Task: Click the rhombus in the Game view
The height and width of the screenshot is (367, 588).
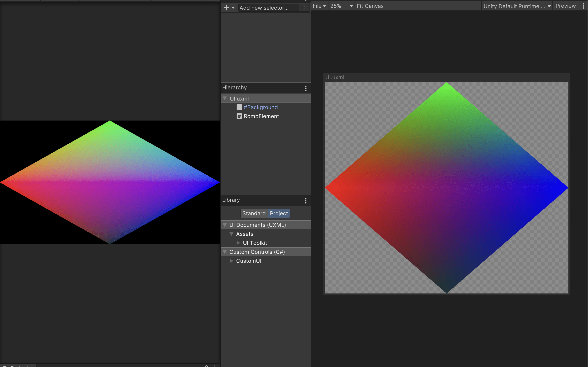Action: tap(110, 182)
